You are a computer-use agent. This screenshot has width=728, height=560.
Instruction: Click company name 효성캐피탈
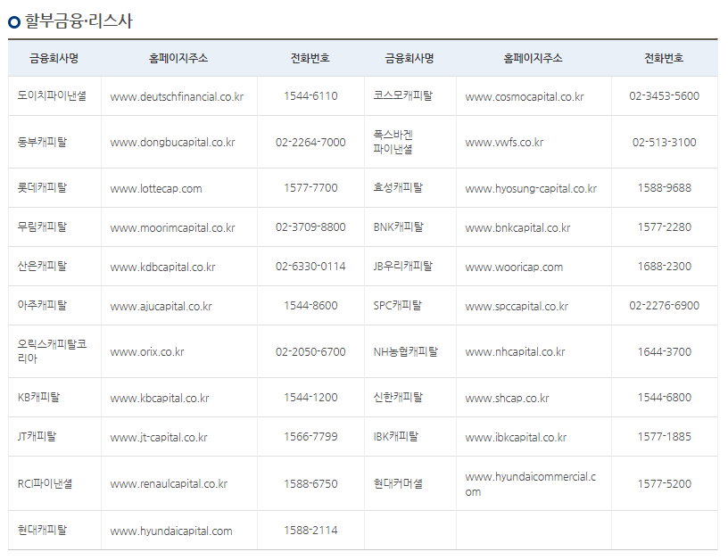click(x=398, y=187)
